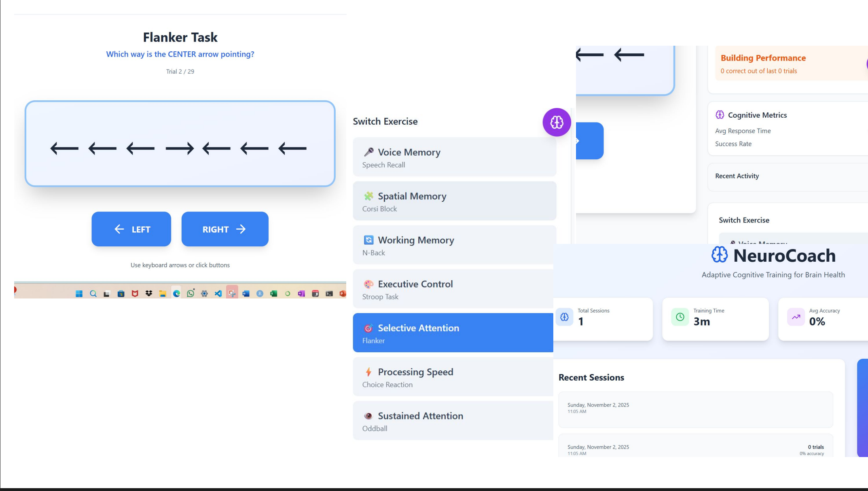
Task: Click the Training Time clock icon
Action: pyautogui.click(x=680, y=317)
